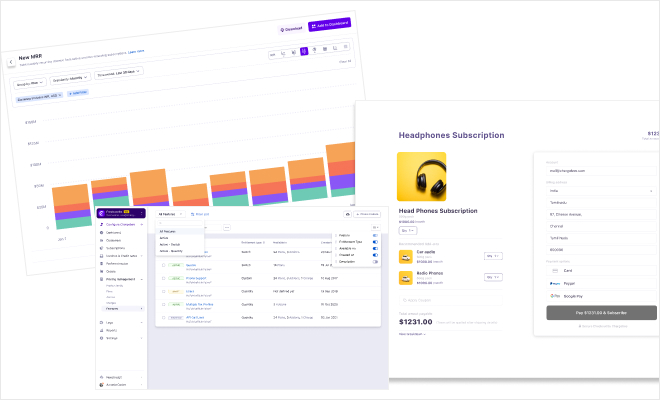Toggle the Description column switch off or on
The width and height of the screenshot is (660, 400).
374,262
